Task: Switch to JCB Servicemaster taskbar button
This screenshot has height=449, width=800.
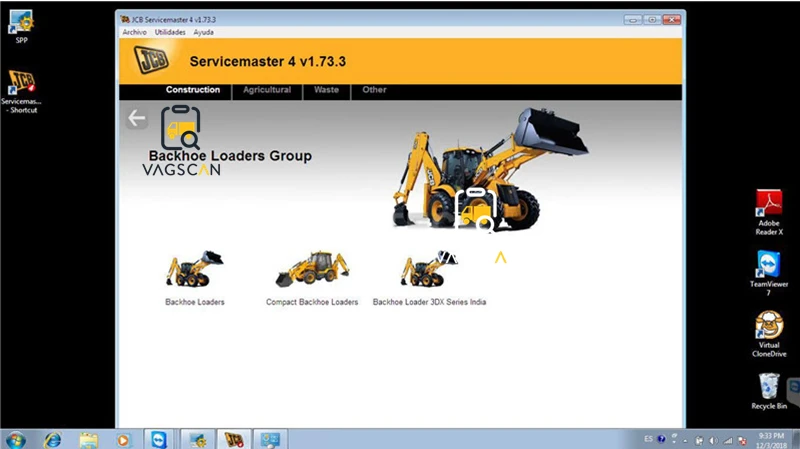Action: (234, 439)
